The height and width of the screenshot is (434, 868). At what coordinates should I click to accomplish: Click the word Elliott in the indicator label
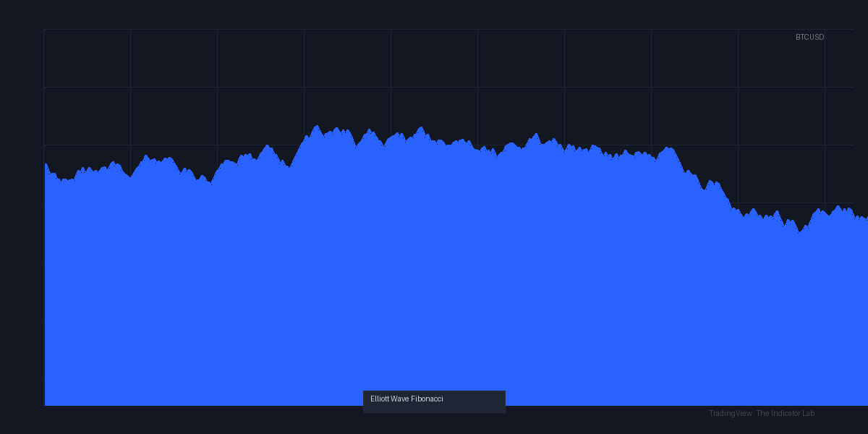[380, 399]
